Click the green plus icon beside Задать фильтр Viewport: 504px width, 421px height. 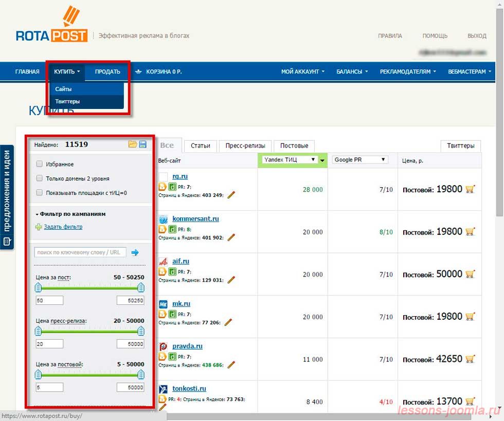[39, 227]
